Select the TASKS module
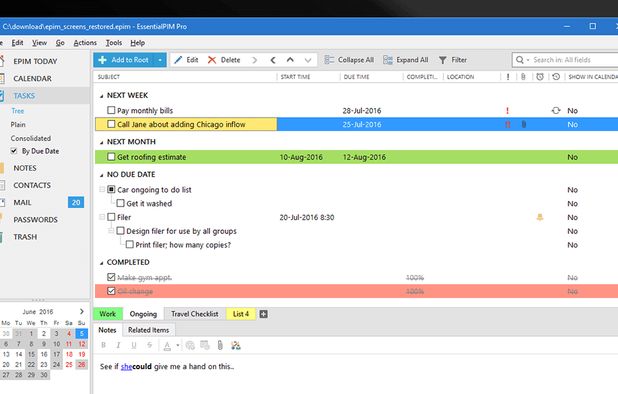The height and width of the screenshot is (394, 618). (x=24, y=96)
